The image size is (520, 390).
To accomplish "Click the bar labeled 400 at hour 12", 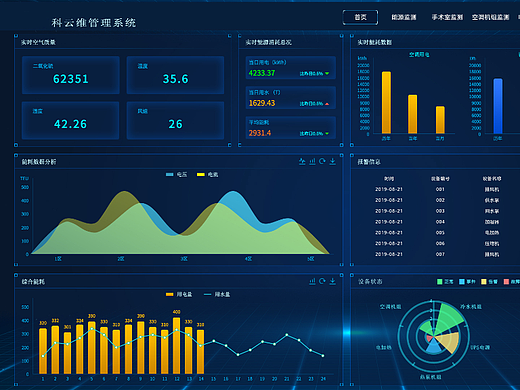I will click(177, 346).
